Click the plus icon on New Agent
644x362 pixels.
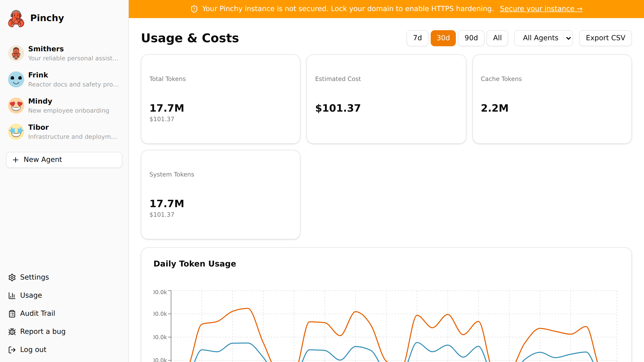point(15,160)
